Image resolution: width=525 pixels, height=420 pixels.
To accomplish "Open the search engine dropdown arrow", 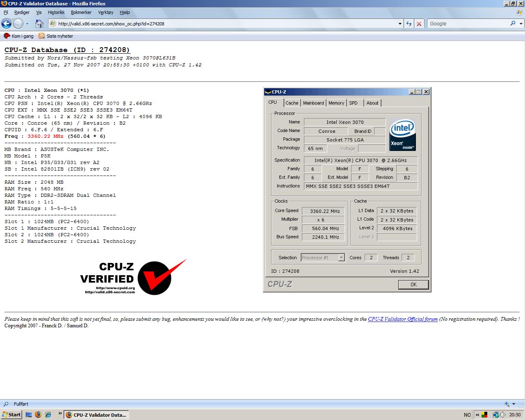I will (x=521, y=24).
